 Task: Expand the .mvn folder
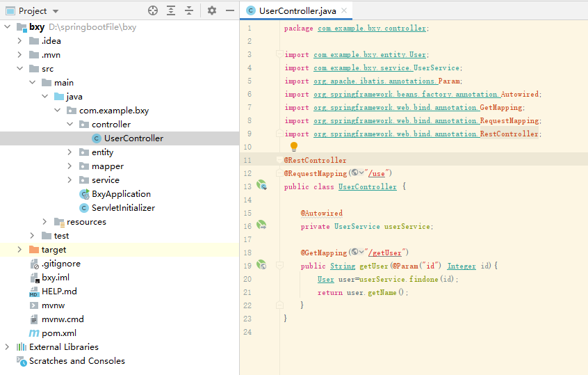(19, 54)
